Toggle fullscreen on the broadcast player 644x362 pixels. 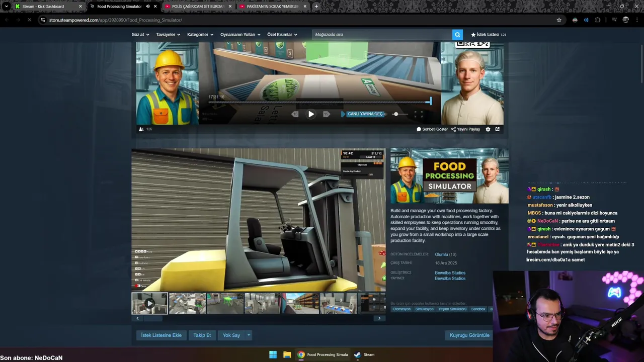419,114
